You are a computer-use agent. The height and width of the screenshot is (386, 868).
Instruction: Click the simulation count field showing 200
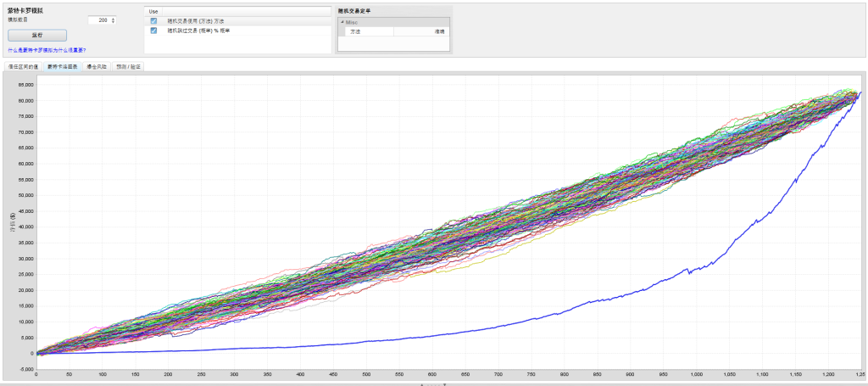coord(97,20)
